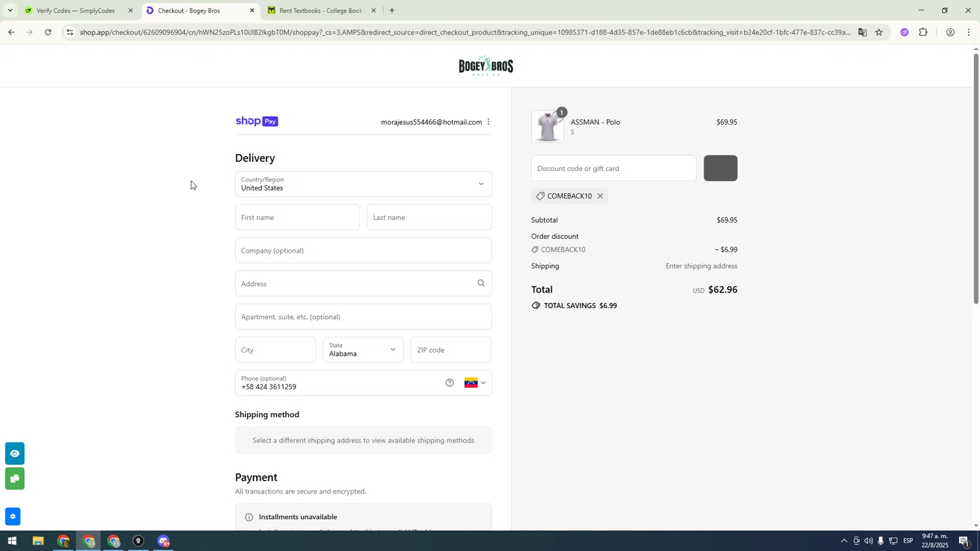The width and height of the screenshot is (980, 551).
Task: Click the microphone icon in system tray
Action: coord(881,541)
